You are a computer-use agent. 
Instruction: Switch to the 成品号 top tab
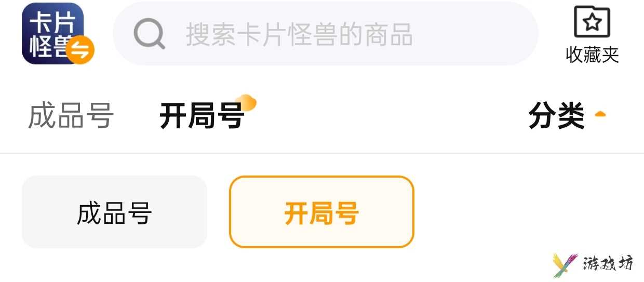71,115
